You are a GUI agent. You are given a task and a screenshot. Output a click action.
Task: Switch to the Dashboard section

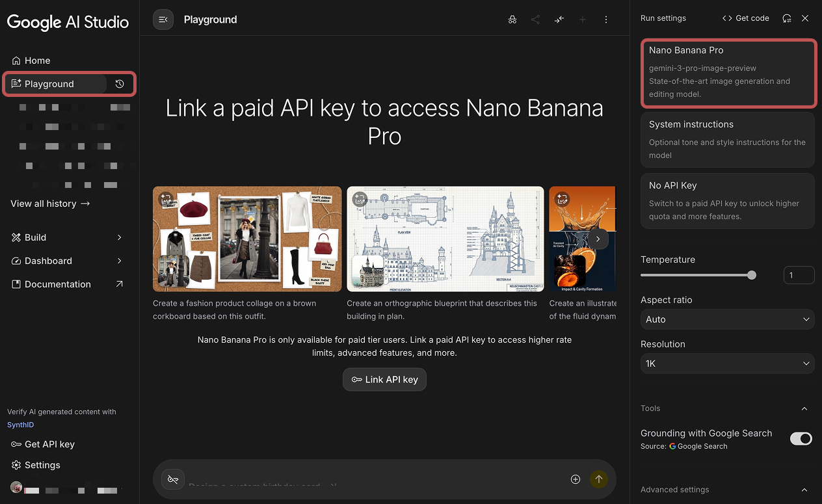point(49,261)
